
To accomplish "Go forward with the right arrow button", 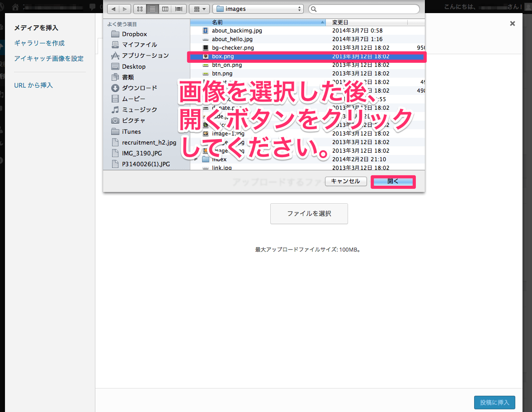I will coord(125,9).
